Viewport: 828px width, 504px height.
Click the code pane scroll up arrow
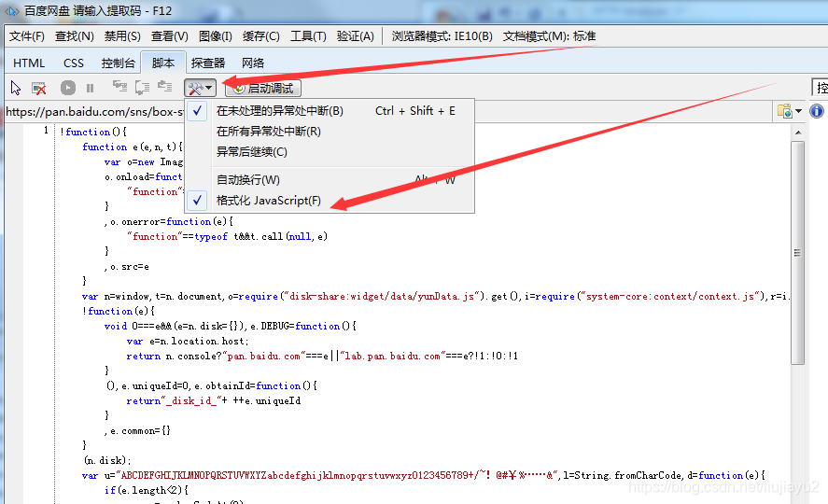[798, 132]
